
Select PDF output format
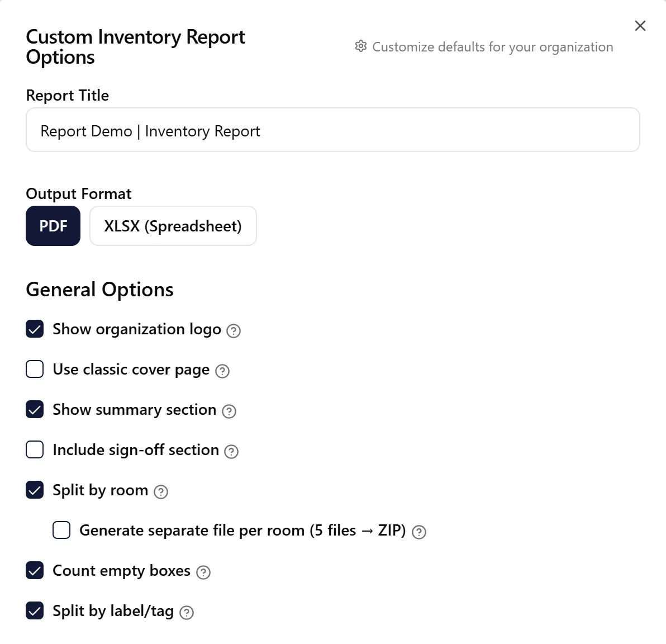(53, 226)
